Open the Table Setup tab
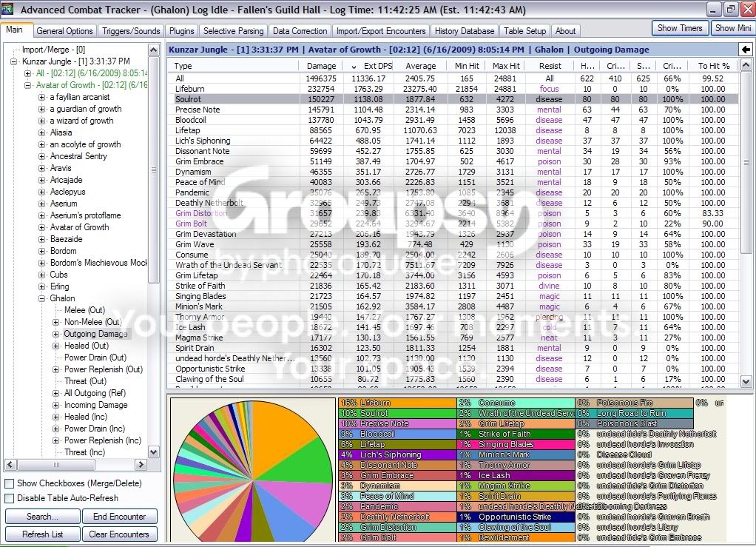This screenshot has width=756, height=547. pos(525,31)
